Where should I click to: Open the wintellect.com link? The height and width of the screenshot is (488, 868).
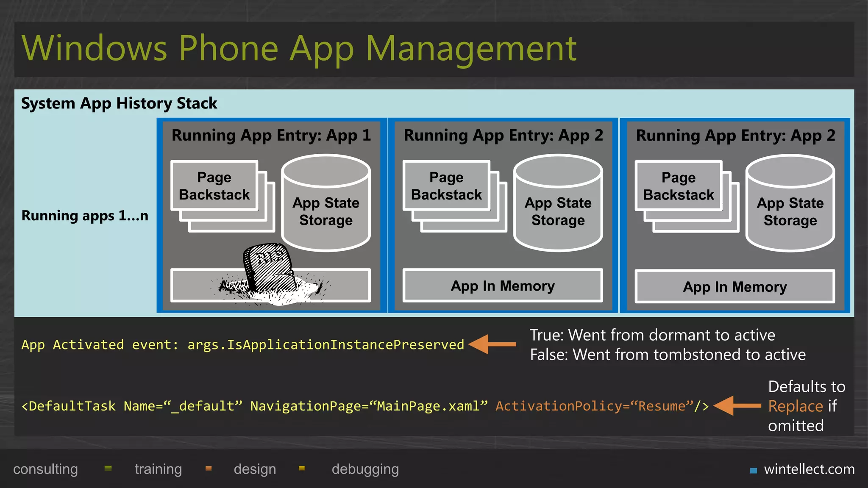coord(809,469)
